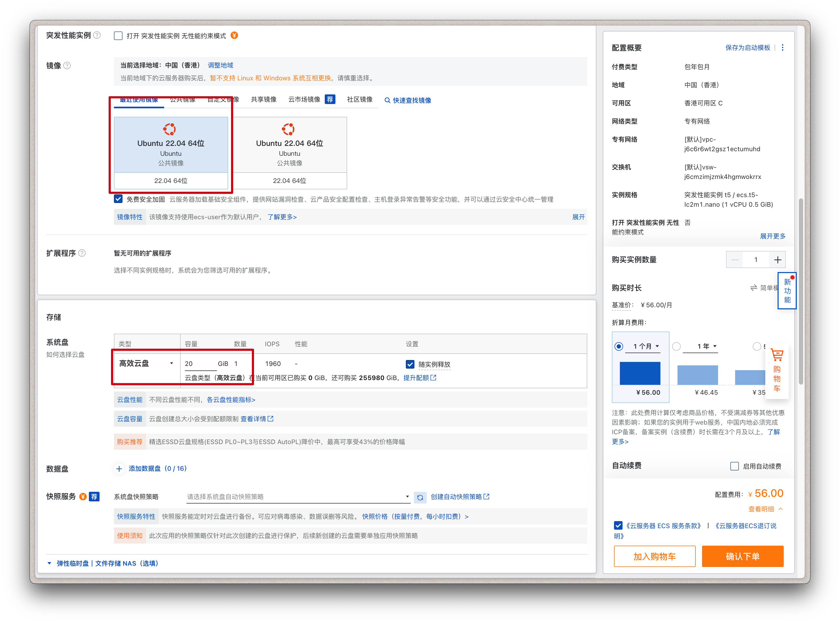Viewport: 840px width, 623px height.
Task: Click the magnifier icon of 快速查找镜像
Action: tap(387, 100)
